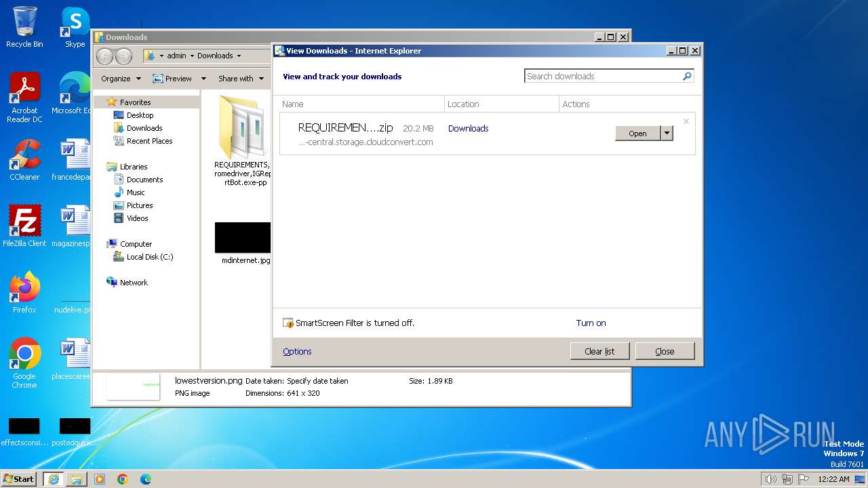Select Downloads in the navigation pane
The width and height of the screenshot is (868, 488).
[144, 128]
